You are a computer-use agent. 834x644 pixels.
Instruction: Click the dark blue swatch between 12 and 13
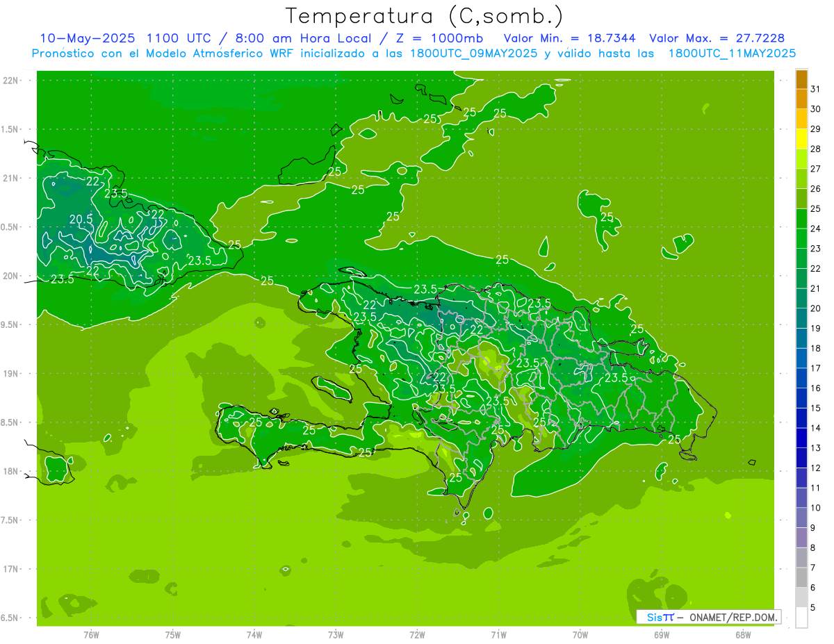(801, 458)
